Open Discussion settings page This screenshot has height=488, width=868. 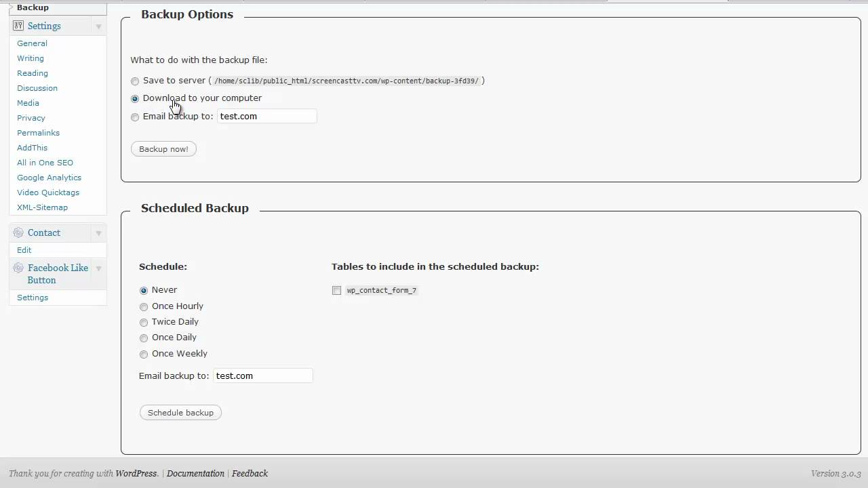coord(37,88)
